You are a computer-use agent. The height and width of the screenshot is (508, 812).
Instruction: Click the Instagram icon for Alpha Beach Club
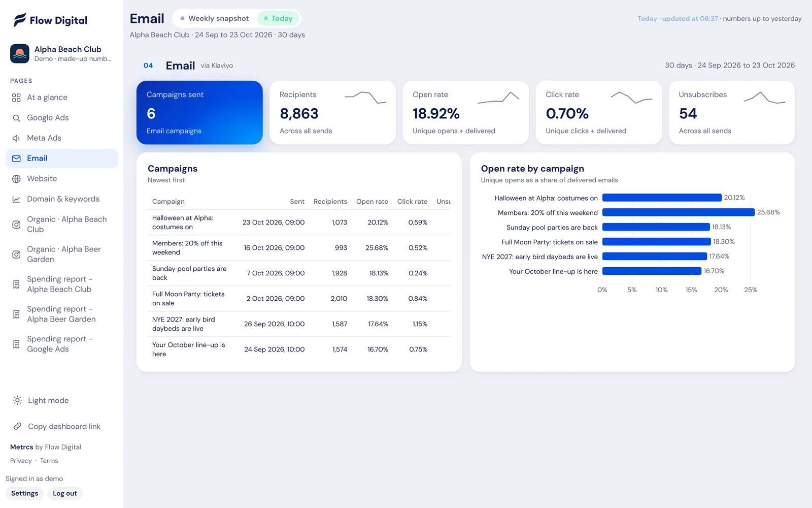[x=16, y=225]
